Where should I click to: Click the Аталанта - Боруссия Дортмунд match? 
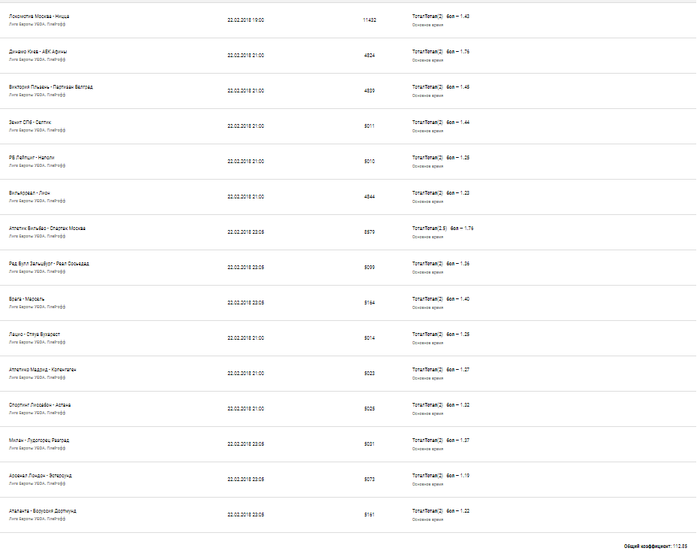[x=42, y=511]
